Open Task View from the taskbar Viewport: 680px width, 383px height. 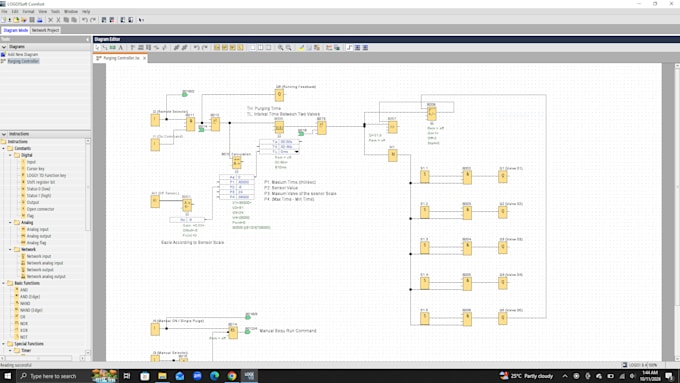pos(127,376)
